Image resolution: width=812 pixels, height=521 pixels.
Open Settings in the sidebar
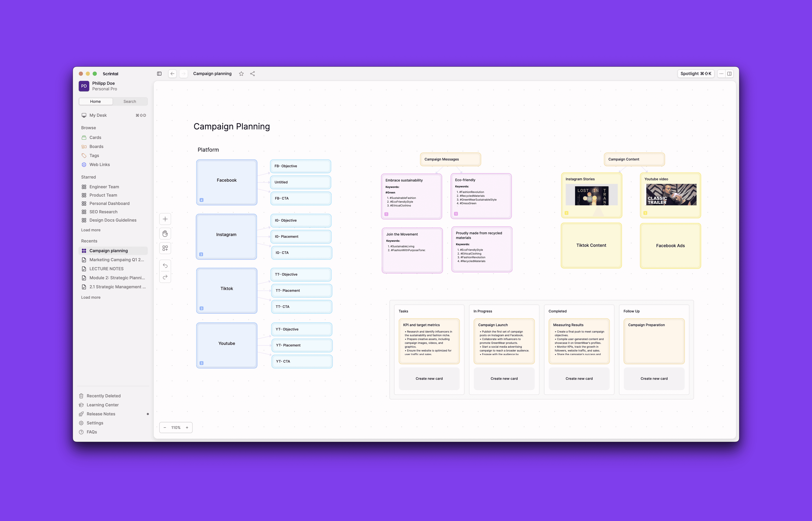click(x=95, y=423)
